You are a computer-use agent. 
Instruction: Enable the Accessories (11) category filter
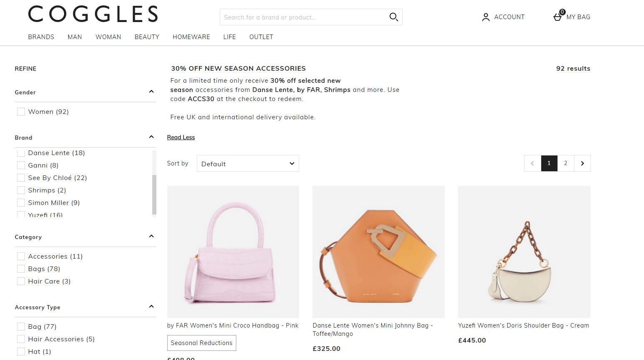pos(21,256)
